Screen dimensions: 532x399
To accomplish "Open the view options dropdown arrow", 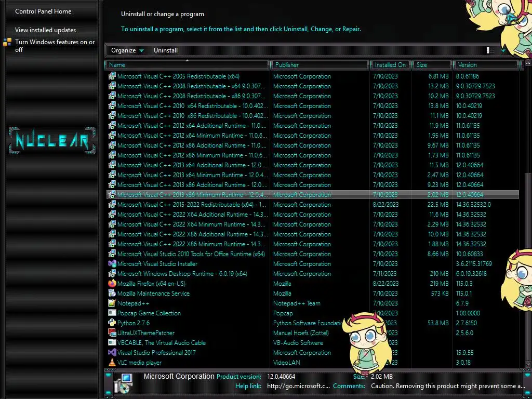I will 503,50.
